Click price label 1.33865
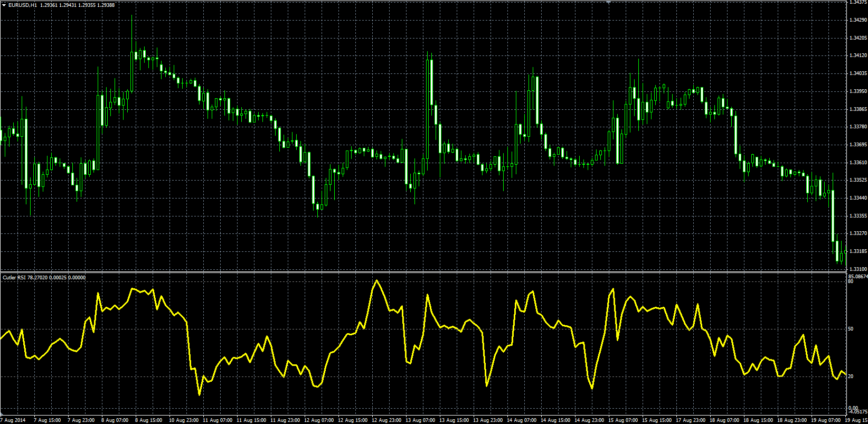This screenshot has height=424, width=868. 857,109
